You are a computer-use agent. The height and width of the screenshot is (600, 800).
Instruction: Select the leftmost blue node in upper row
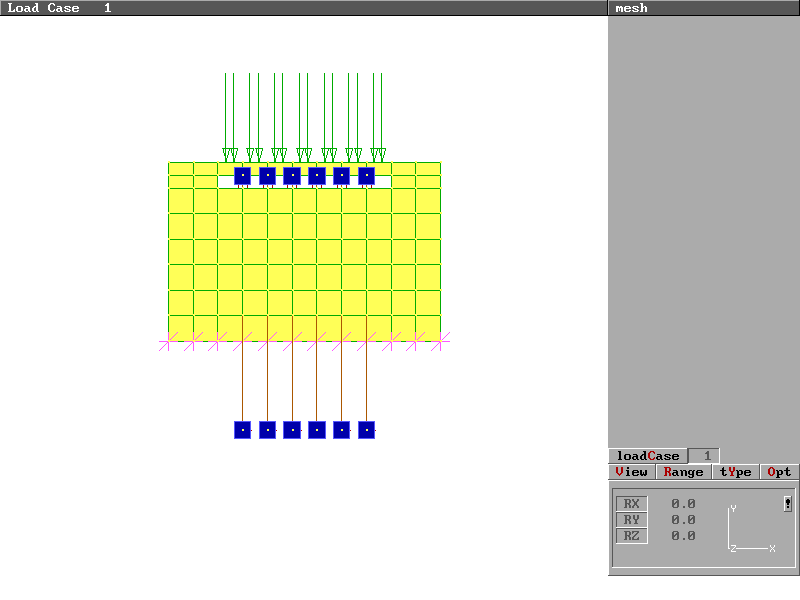(242, 176)
